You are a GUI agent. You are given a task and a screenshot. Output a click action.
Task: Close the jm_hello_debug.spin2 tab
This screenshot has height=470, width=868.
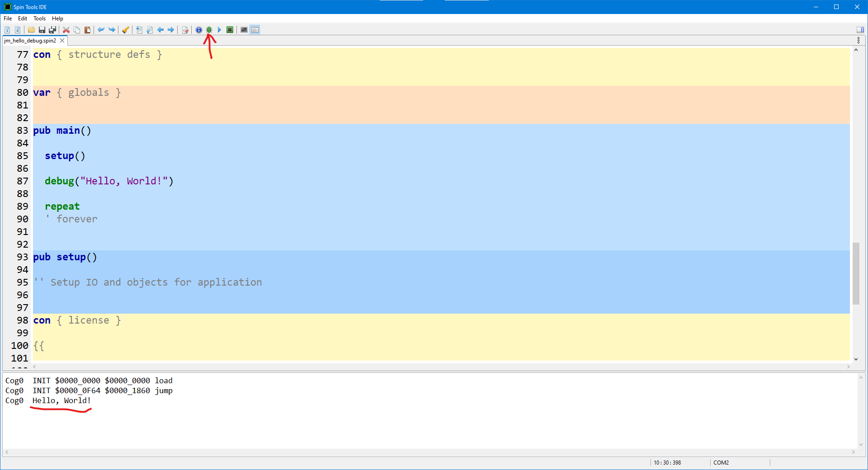pos(62,41)
